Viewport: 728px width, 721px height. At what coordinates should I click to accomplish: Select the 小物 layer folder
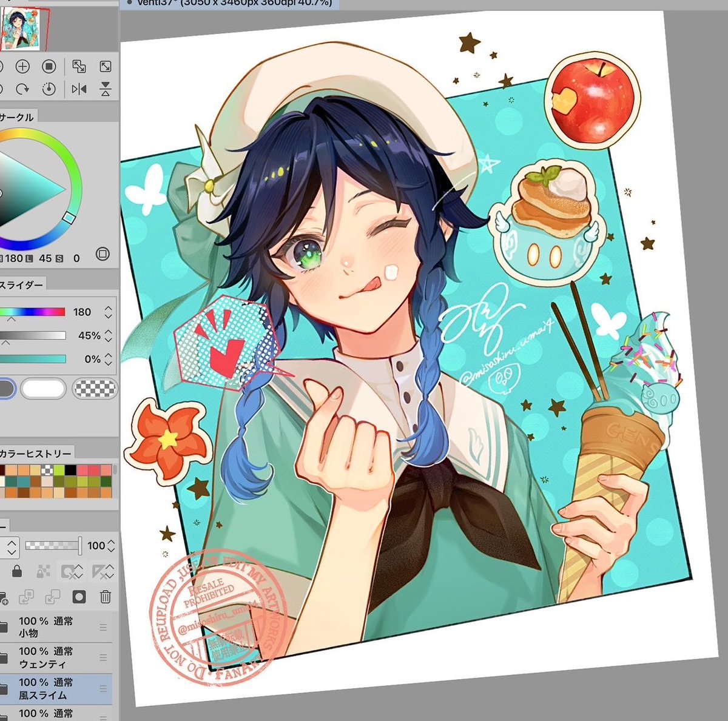[x=56, y=628]
